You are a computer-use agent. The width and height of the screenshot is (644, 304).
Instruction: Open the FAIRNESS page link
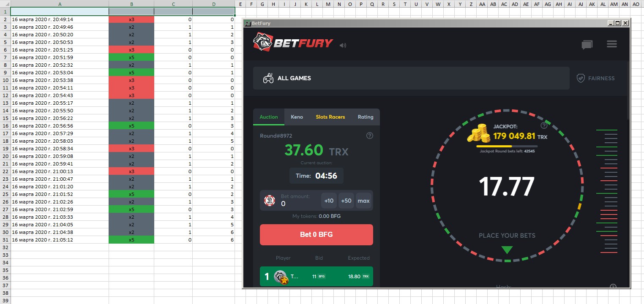(596, 78)
